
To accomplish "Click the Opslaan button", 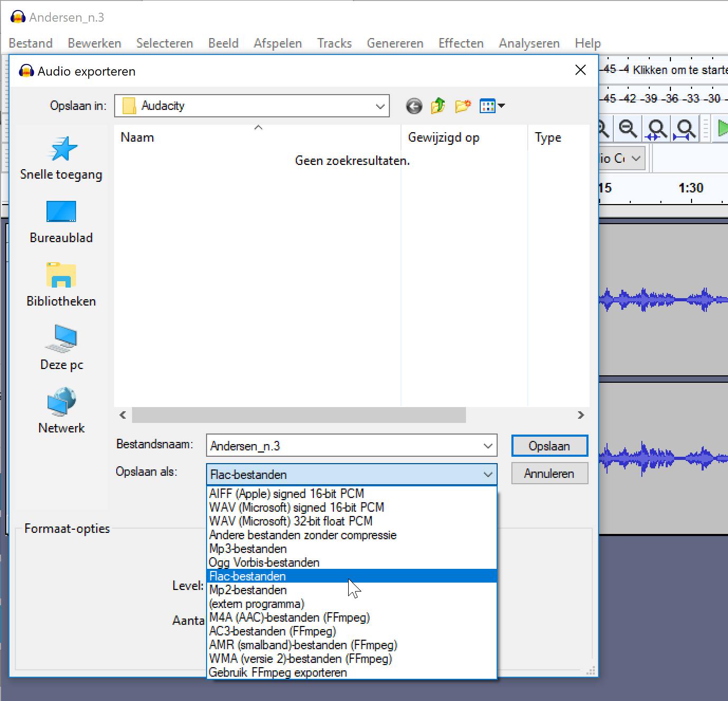I will (549, 446).
